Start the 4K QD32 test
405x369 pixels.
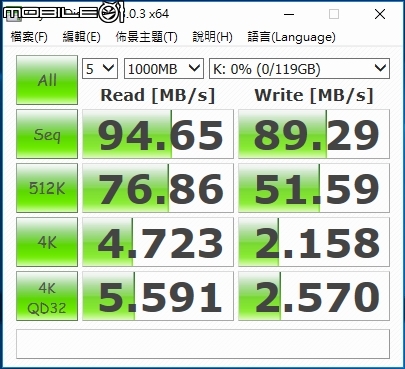click(47, 296)
